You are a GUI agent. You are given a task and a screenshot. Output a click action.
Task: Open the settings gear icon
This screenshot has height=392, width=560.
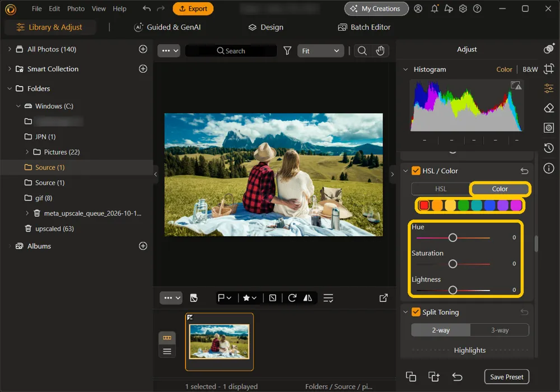tap(463, 8)
